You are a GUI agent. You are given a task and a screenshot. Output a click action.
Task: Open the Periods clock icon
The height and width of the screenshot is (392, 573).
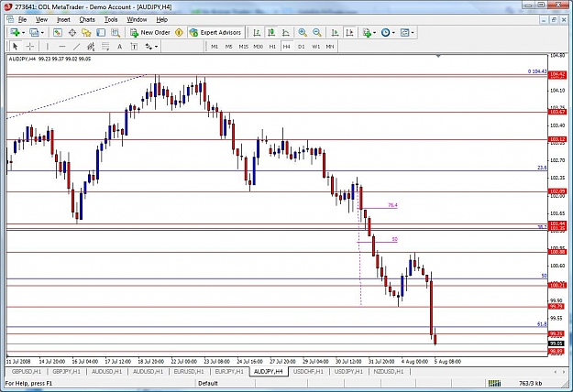coord(386,32)
